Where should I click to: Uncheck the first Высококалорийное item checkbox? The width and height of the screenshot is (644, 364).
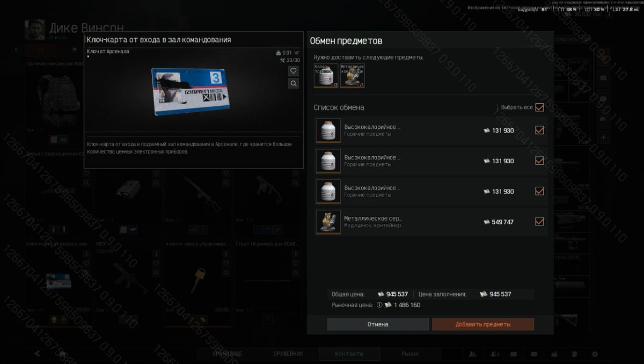540,130
